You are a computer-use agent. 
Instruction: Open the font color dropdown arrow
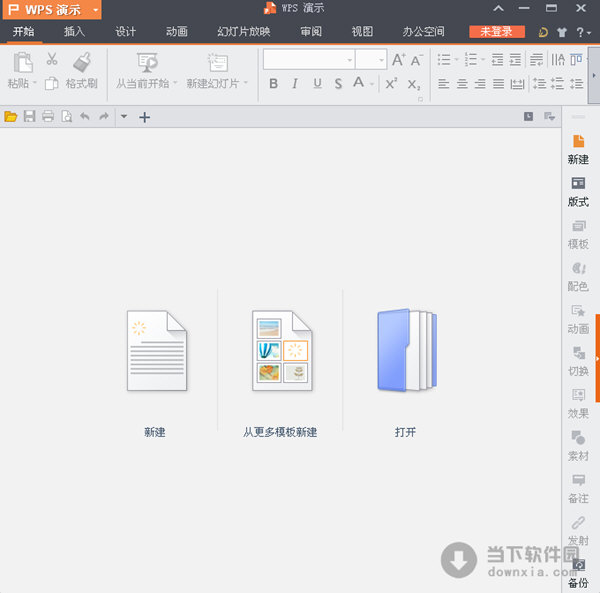tap(372, 84)
